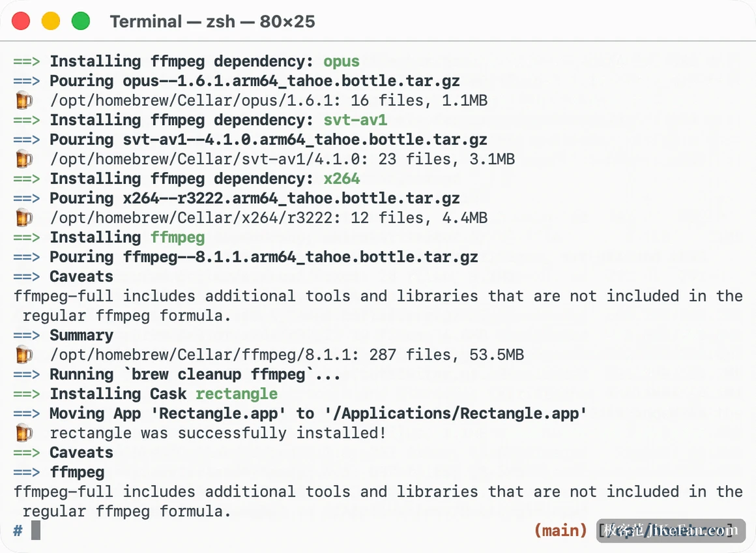Click the green 'opus' dependency name
This screenshot has height=553, width=756.
click(x=342, y=62)
